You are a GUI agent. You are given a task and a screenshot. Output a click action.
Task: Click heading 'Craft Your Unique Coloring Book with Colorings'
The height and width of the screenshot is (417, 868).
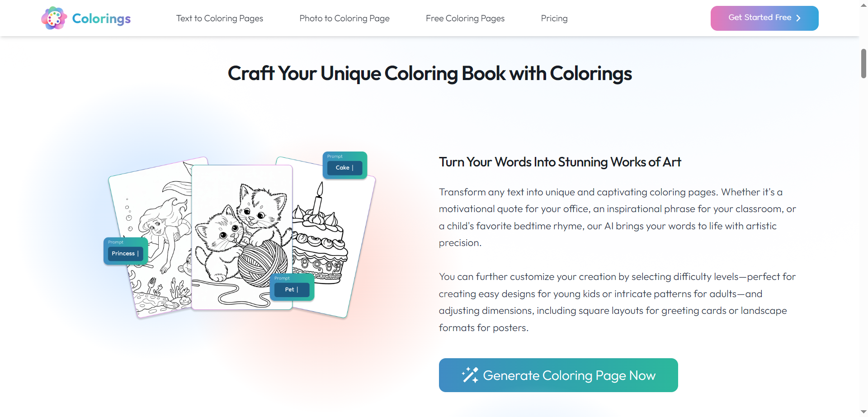[430, 73]
